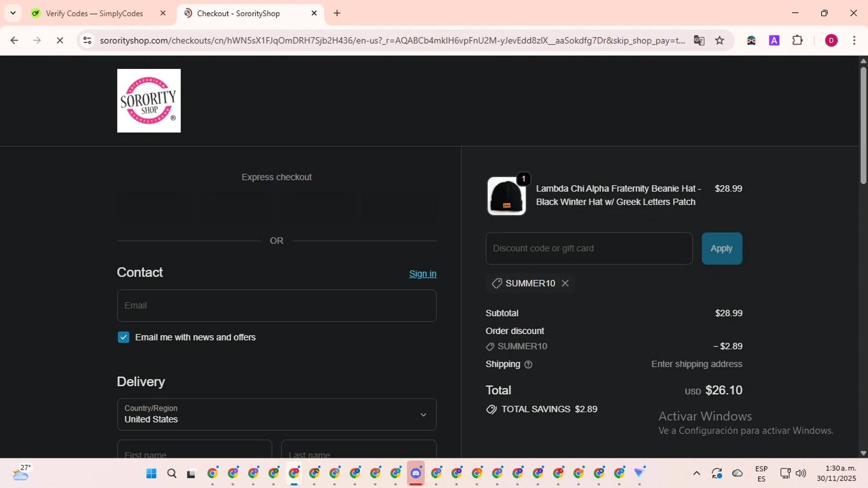
Task: Stop loading the page
Action: 60,41
